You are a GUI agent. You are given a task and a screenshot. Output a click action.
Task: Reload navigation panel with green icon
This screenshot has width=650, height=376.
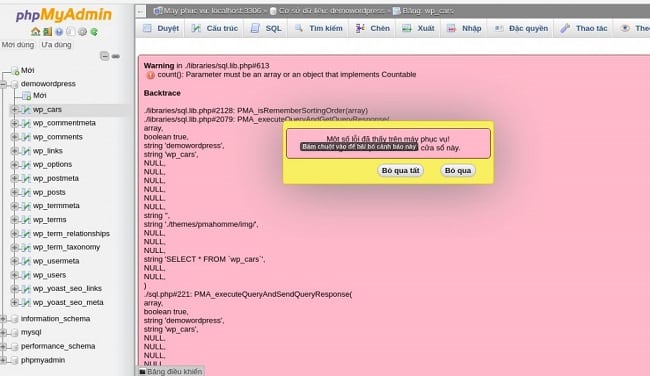pos(94,32)
